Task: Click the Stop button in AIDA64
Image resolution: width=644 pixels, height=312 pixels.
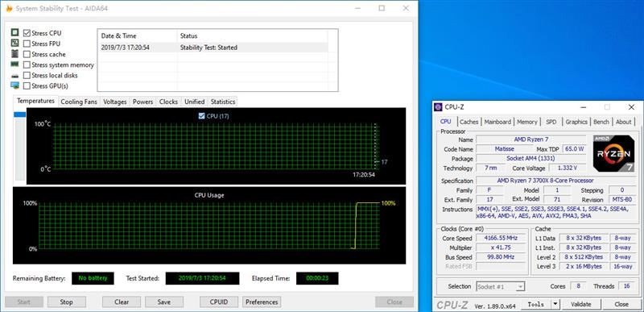Action: [x=67, y=302]
